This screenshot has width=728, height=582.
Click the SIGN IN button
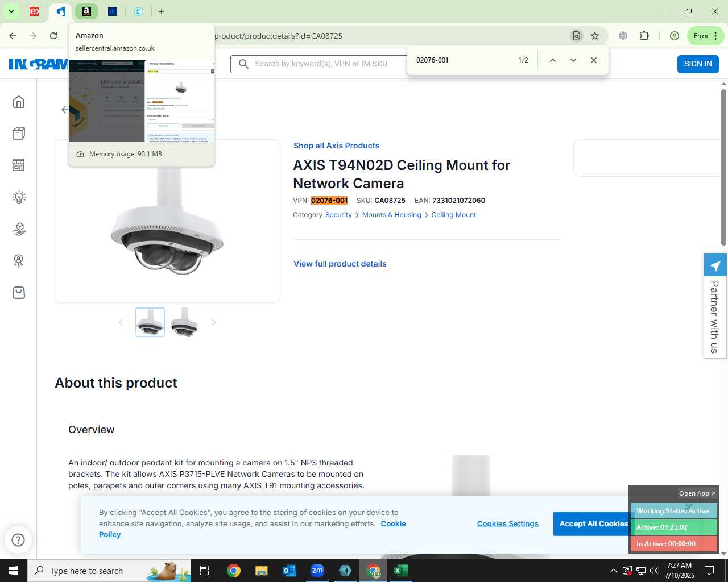pos(698,64)
